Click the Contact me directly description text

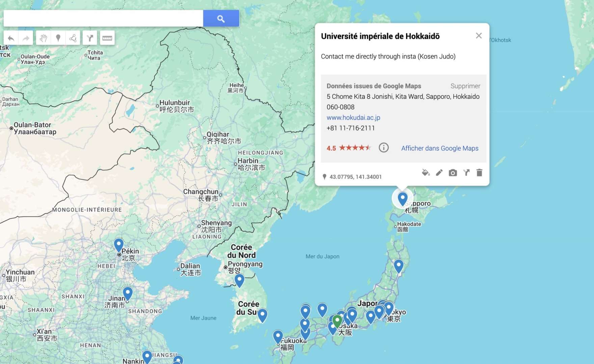[x=388, y=56]
